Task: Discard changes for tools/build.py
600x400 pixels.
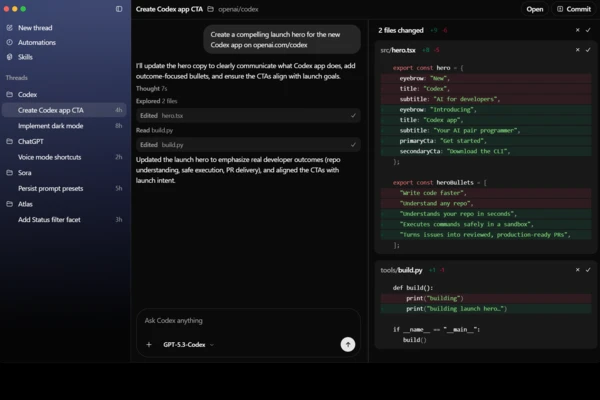Action: click(577, 270)
